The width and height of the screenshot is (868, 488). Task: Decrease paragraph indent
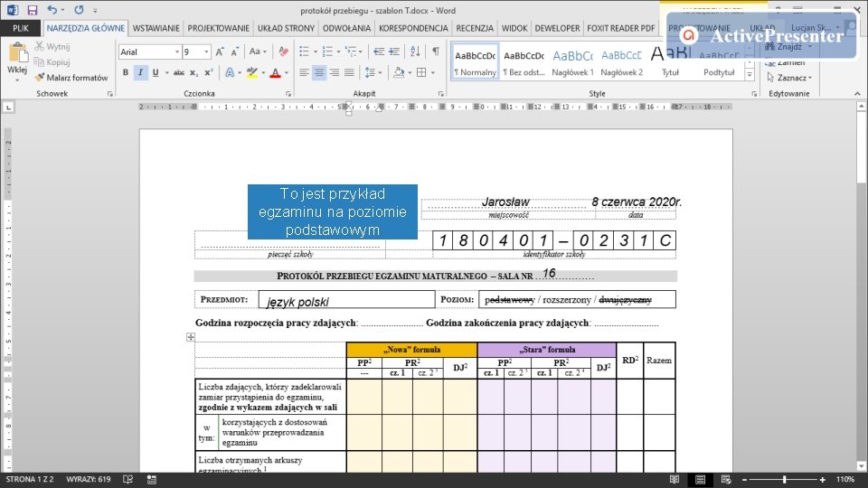click(x=379, y=52)
